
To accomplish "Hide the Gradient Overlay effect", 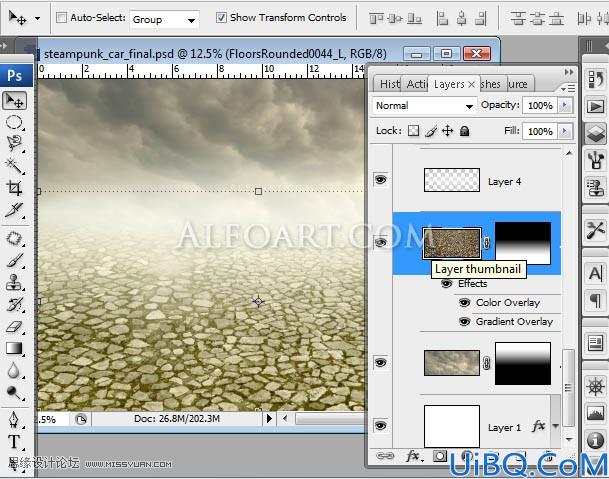I will coord(465,321).
